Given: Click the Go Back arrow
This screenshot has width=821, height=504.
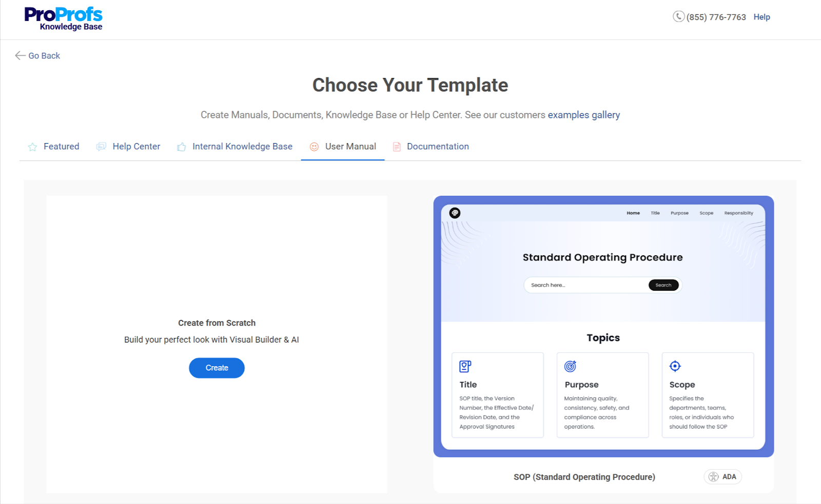Looking at the screenshot, I should click(x=19, y=55).
